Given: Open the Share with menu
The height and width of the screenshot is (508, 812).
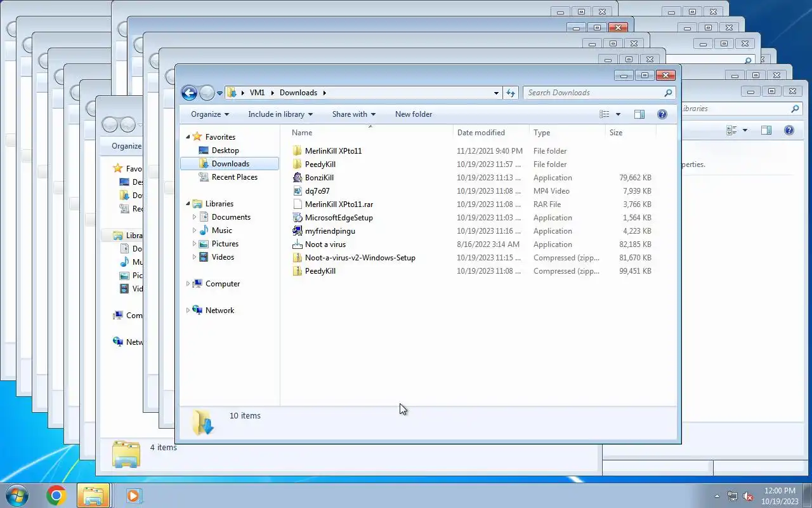Looking at the screenshot, I should [354, 114].
